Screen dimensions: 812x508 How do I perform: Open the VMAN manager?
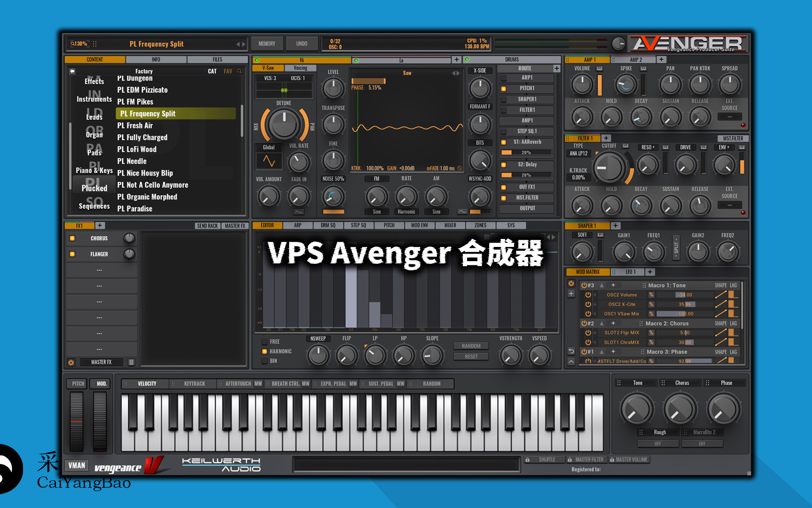pos(77,466)
